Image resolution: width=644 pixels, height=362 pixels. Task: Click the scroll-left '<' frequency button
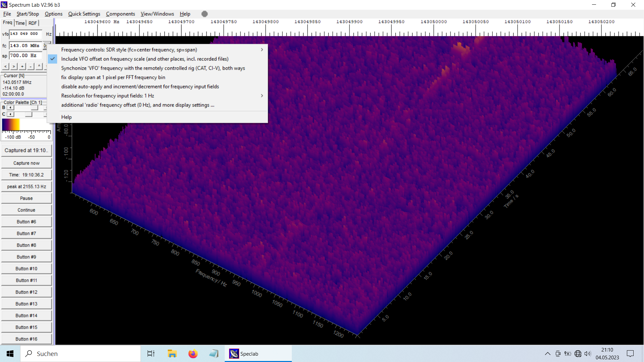pyautogui.click(x=5, y=66)
